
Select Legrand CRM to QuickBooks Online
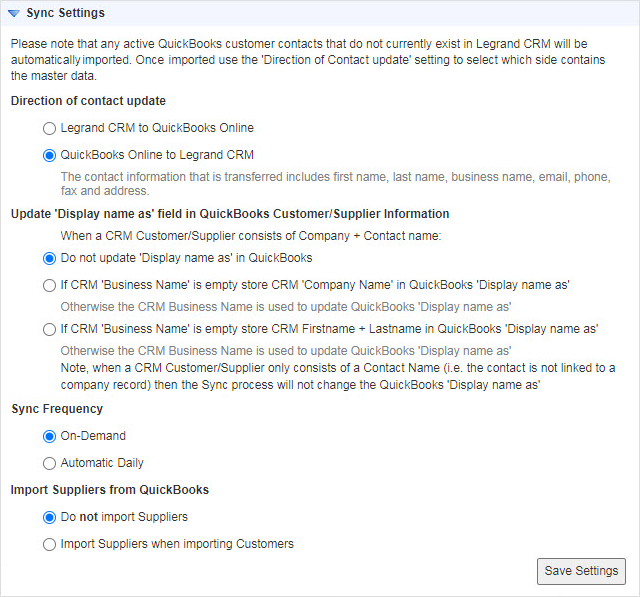click(x=50, y=128)
